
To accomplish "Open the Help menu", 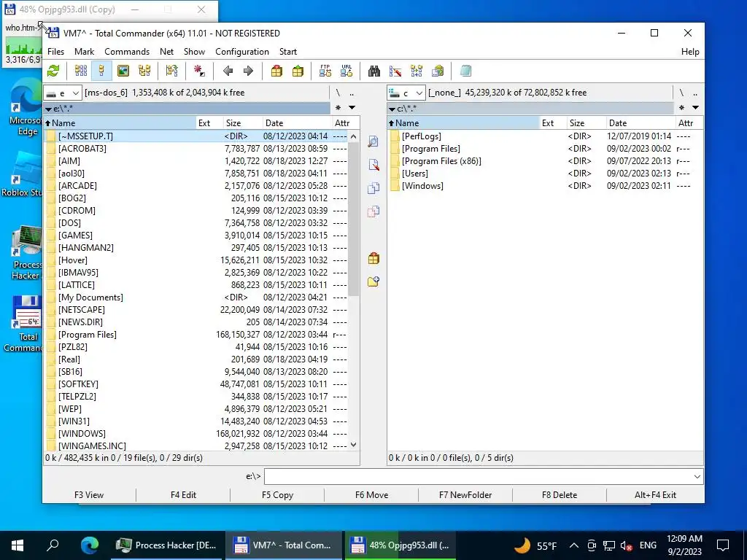I will [x=690, y=52].
